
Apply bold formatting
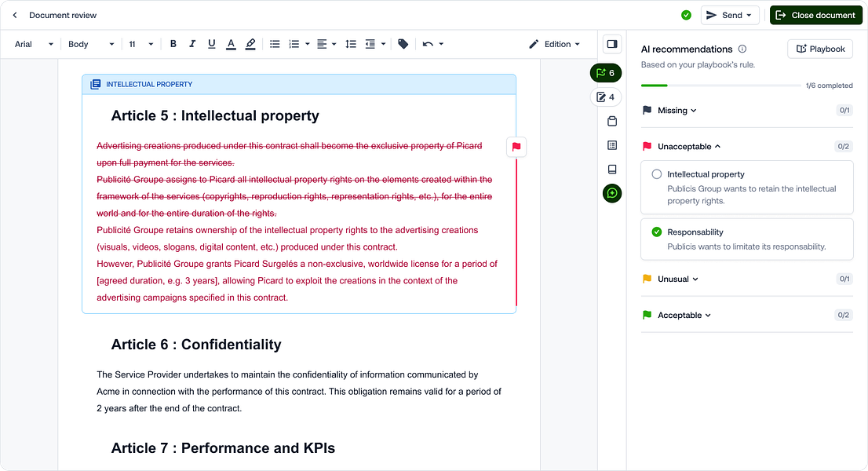point(173,44)
